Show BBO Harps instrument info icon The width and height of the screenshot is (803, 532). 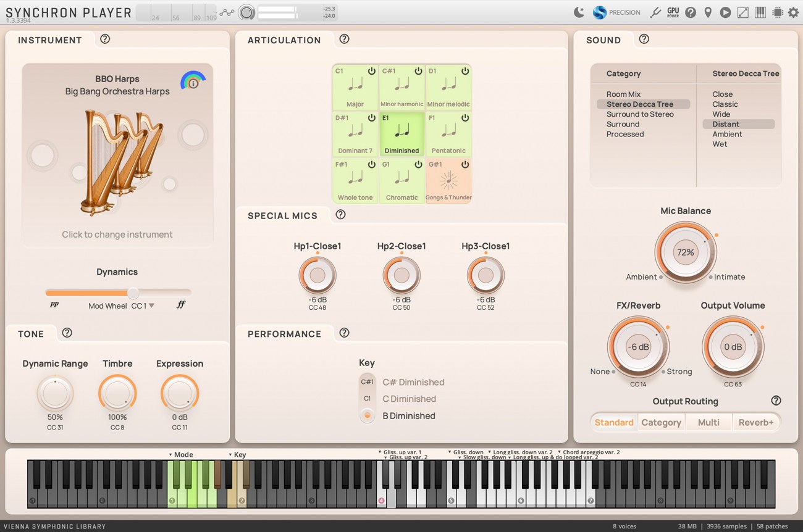pyautogui.click(x=193, y=83)
